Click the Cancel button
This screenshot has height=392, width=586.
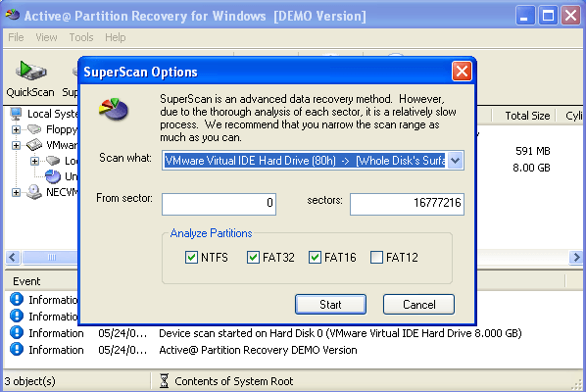click(419, 304)
